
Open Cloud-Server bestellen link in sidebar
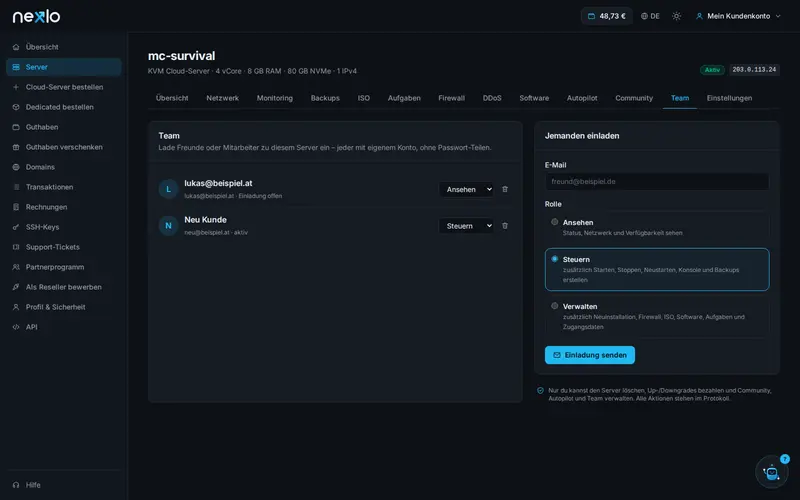pos(64,87)
